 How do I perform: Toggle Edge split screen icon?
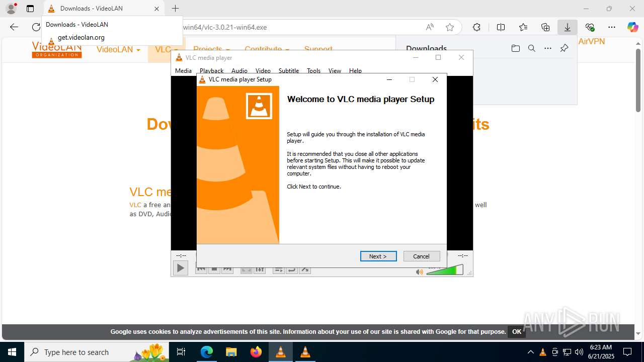(x=501, y=27)
